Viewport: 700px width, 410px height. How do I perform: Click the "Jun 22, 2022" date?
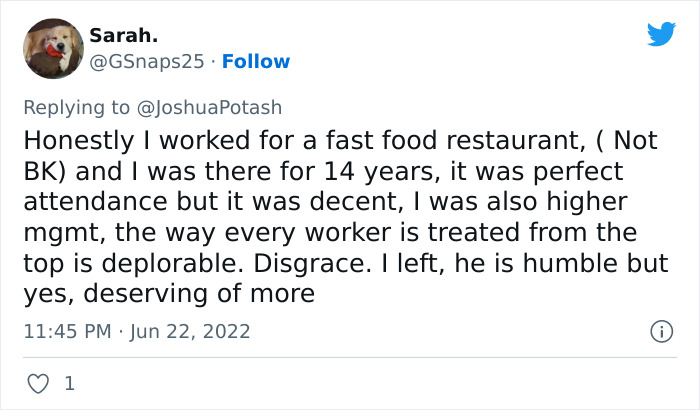(190, 331)
